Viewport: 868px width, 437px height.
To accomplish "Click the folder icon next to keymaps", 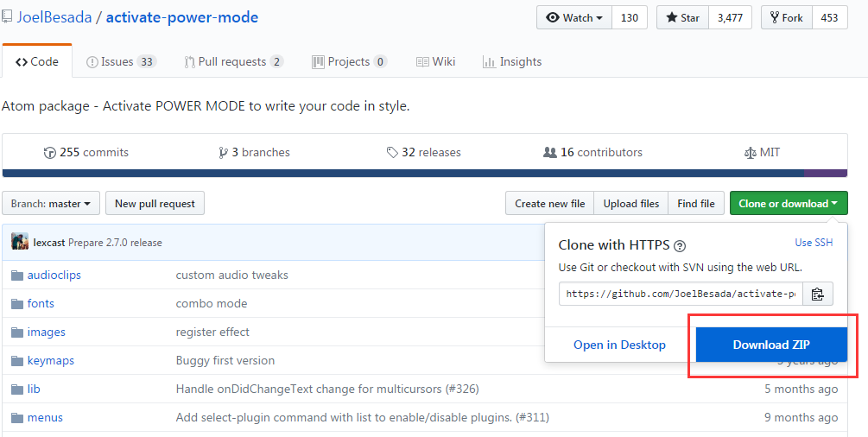I will 17,360.
